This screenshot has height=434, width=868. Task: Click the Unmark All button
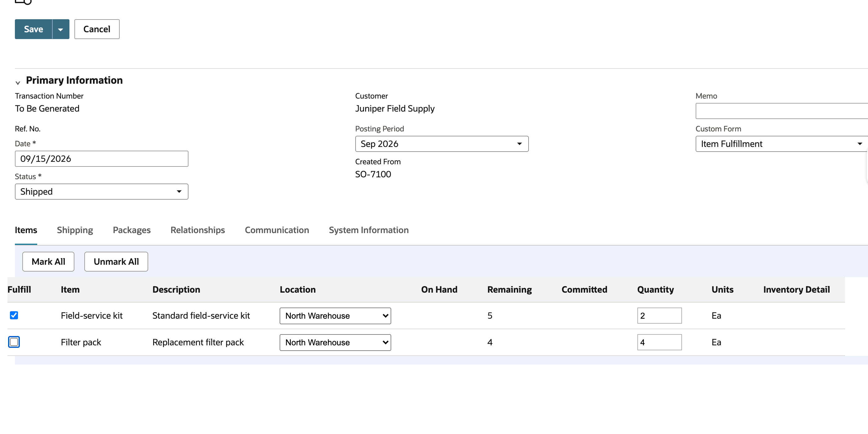[x=116, y=262]
